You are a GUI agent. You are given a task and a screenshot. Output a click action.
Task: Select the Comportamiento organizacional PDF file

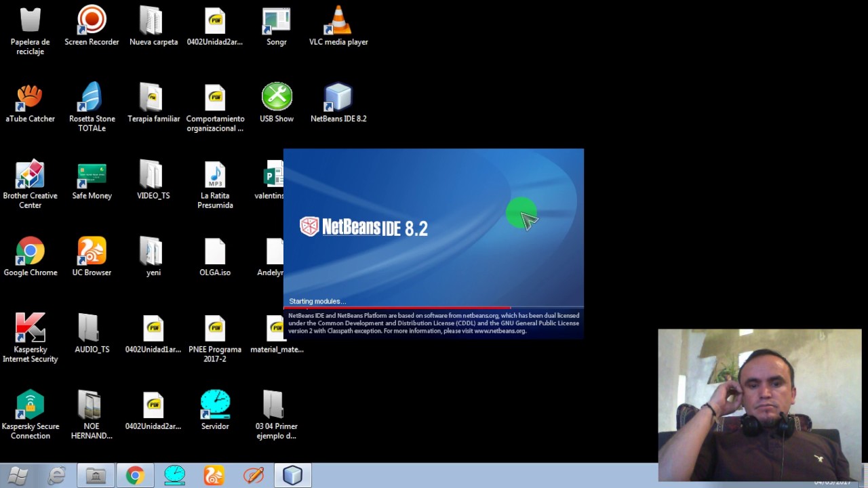coord(215,107)
